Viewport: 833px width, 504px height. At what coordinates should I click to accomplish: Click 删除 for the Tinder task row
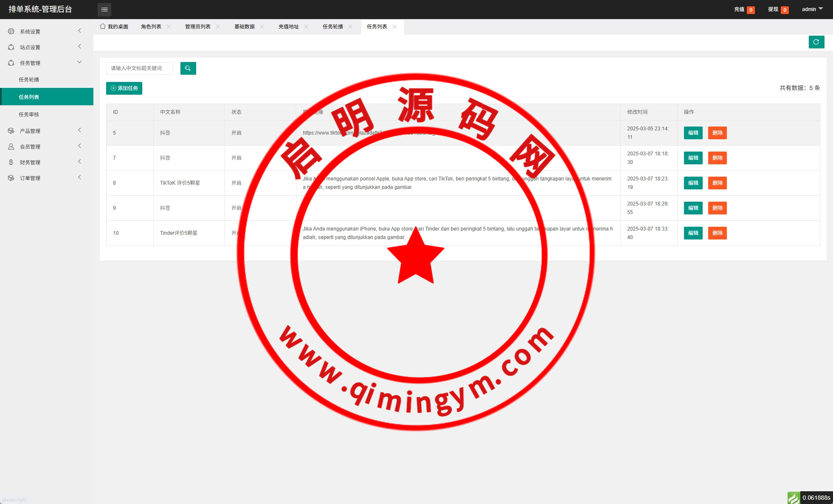tap(717, 233)
